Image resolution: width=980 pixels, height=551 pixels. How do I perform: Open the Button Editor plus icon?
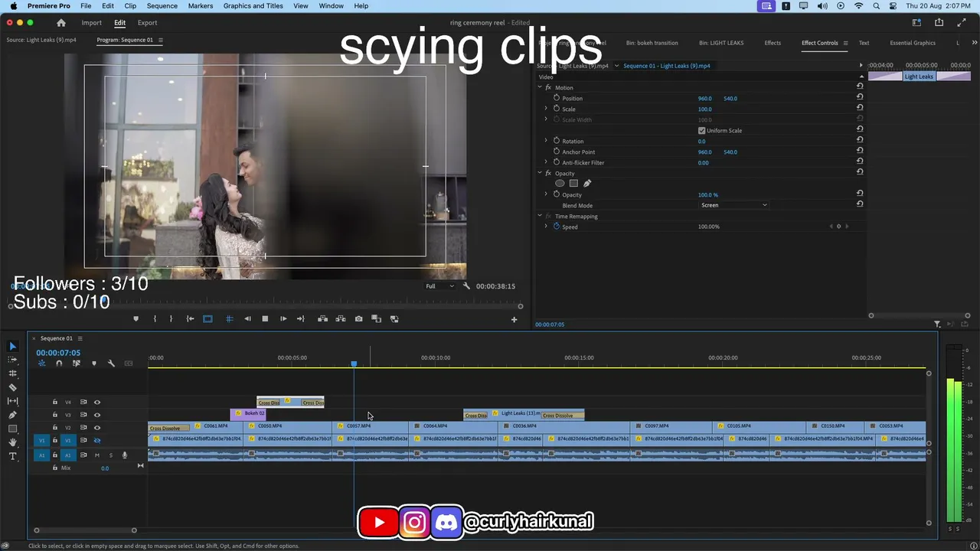[x=514, y=320]
